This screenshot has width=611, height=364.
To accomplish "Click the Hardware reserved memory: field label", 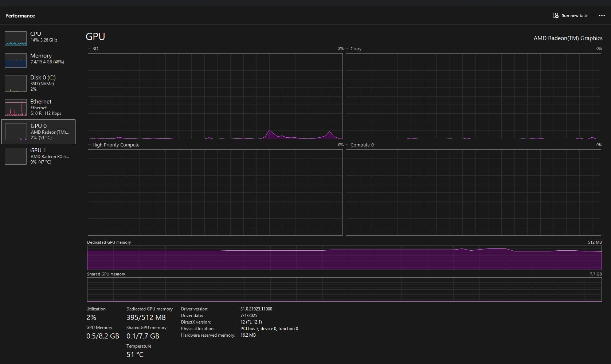I will (208, 335).
